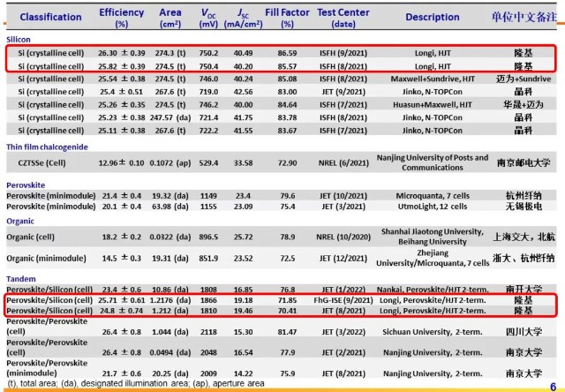Click area value 63.98 (da)
Image resolution: width=565 pixels, height=392 pixels.
click(170, 207)
